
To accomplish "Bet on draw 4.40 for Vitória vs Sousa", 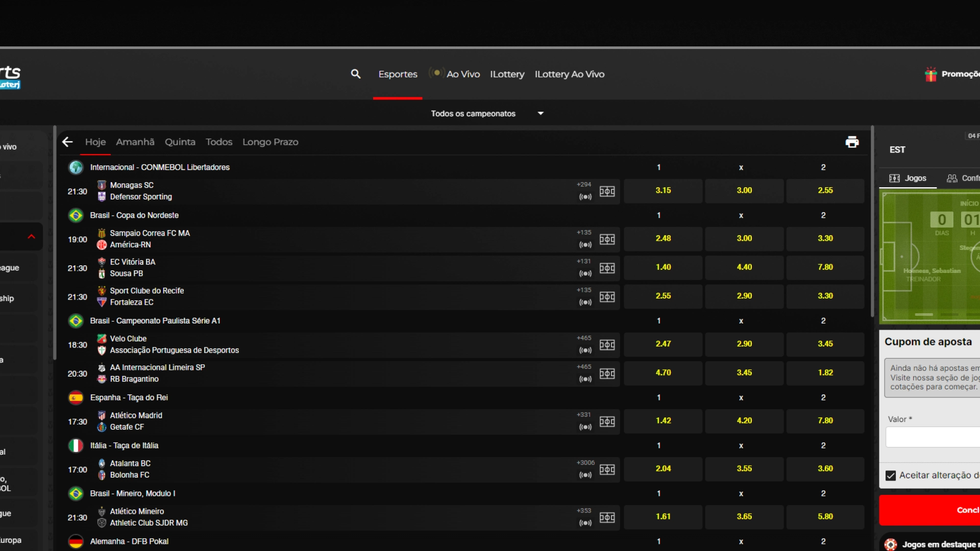I will pyautogui.click(x=744, y=267).
